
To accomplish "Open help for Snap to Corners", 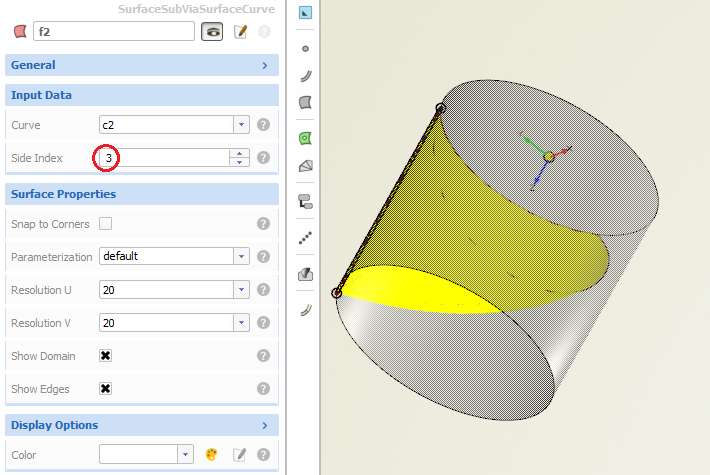I will (x=263, y=224).
